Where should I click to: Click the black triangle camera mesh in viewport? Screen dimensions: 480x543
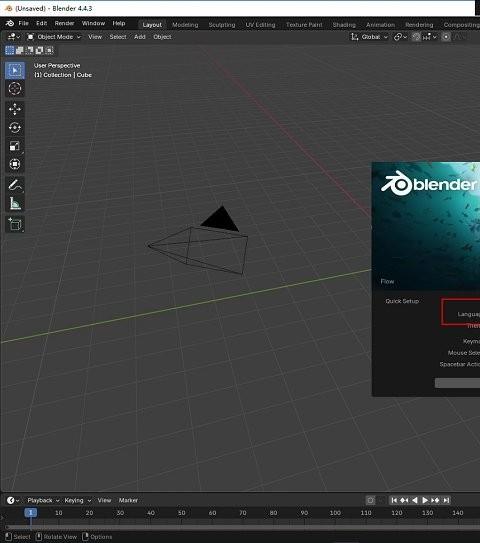click(x=220, y=220)
